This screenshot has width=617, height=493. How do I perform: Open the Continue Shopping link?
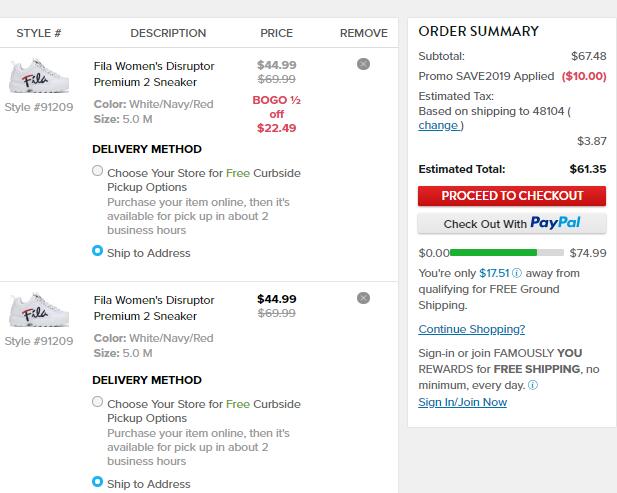click(471, 329)
